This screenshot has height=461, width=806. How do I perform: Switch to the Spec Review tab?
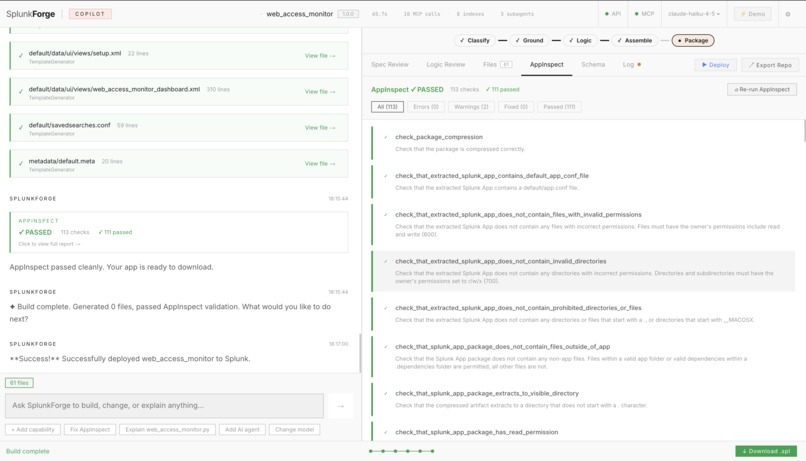pyautogui.click(x=390, y=65)
